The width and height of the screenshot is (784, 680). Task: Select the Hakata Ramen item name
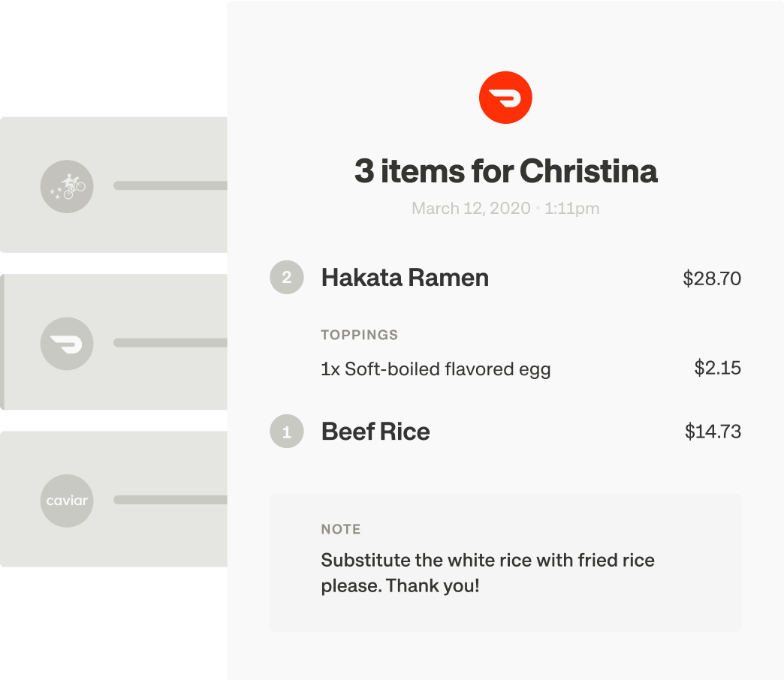click(x=405, y=278)
